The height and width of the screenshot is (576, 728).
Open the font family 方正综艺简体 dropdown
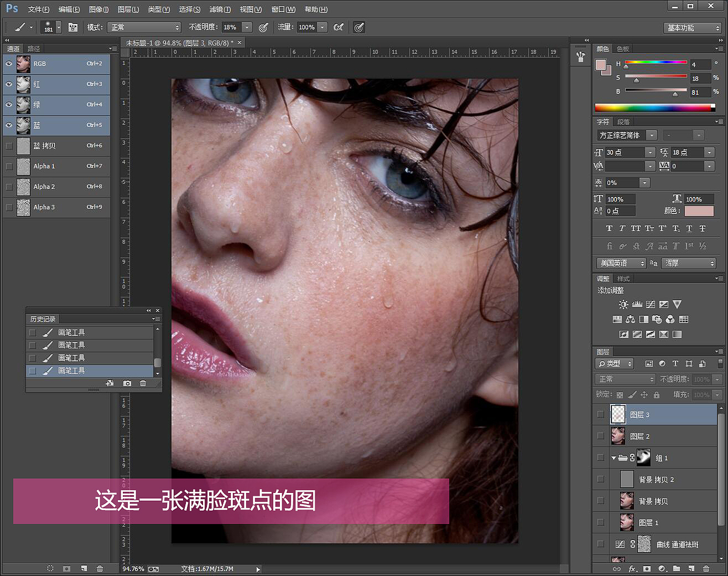tap(652, 135)
